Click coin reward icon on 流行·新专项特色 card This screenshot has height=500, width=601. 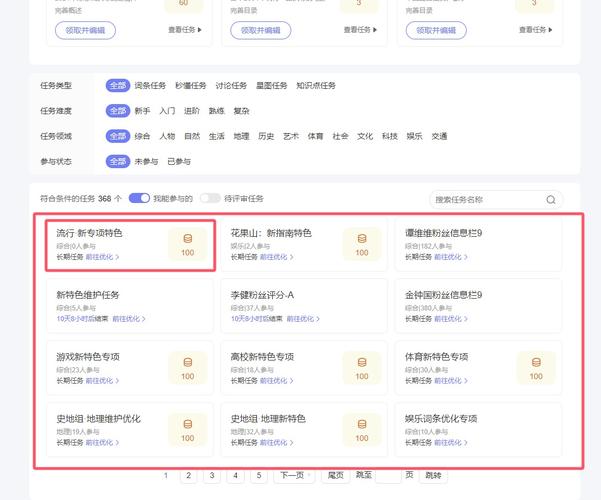[x=187, y=238]
